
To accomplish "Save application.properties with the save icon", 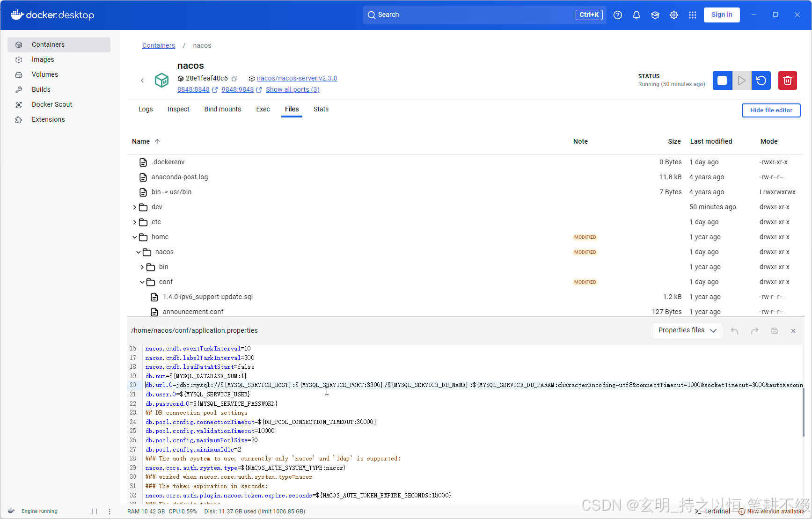I will click(x=774, y=330).
